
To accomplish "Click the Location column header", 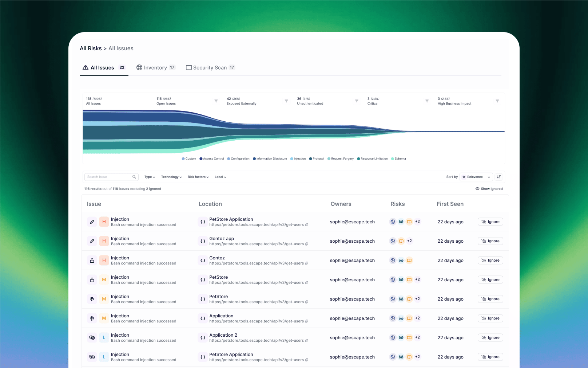I will tap(210, 204).
